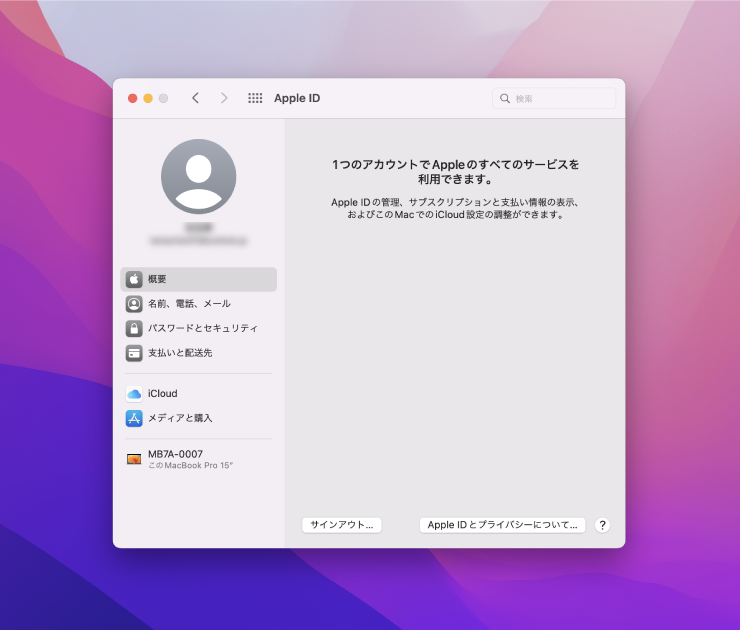740x630 pixels.
Task: Close the Apple ID window
Action: point(133,98)
